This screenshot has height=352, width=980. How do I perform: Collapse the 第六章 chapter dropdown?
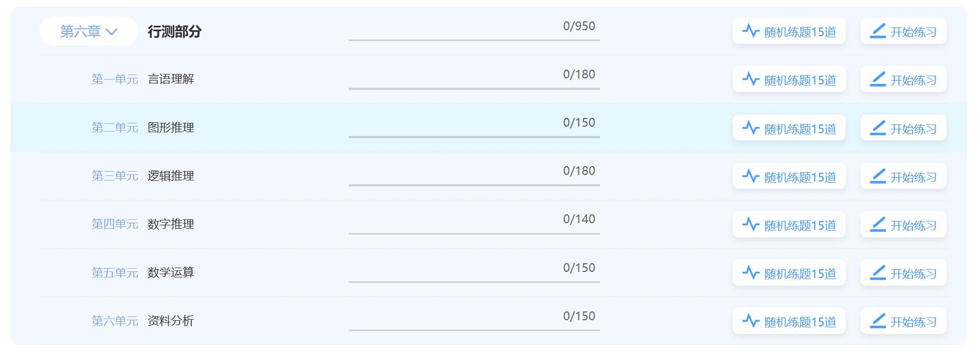tap(88, 31)
